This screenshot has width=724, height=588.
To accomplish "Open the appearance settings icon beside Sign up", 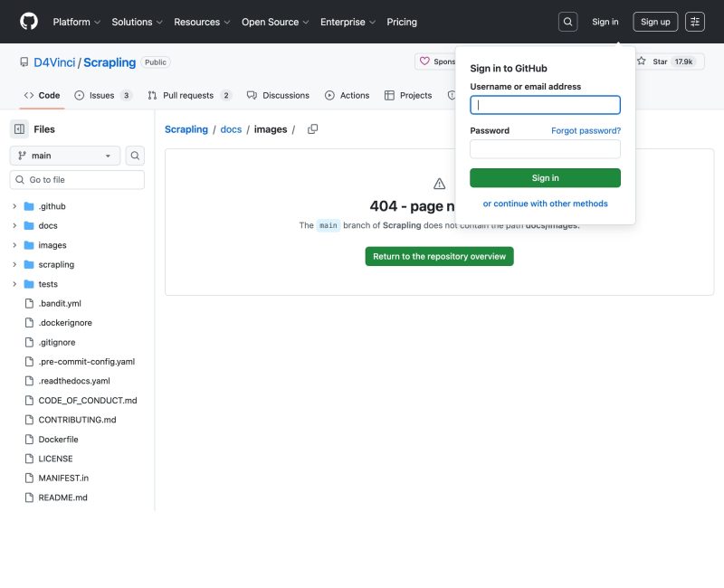I will click(694, 22).
